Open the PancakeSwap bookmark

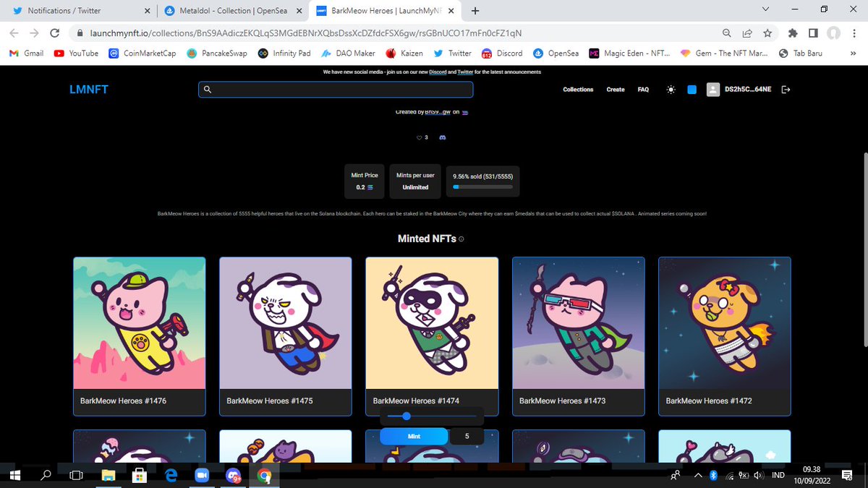tap(217, 53)
